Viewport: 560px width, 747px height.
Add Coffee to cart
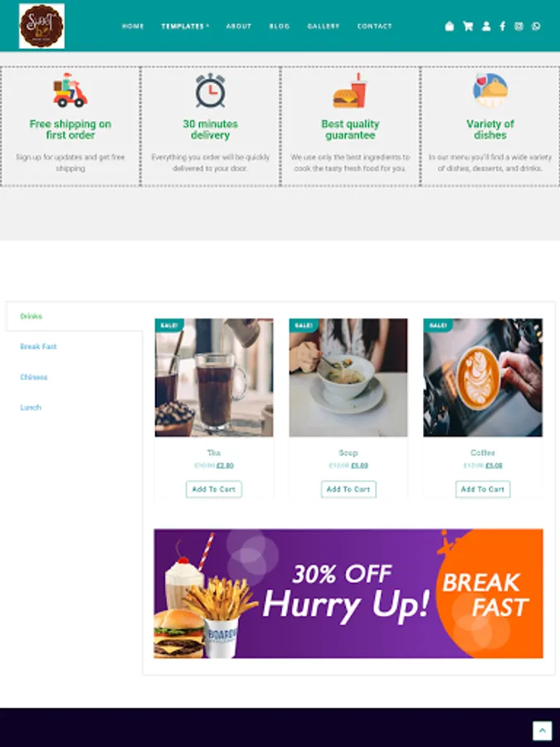(482, 489)
